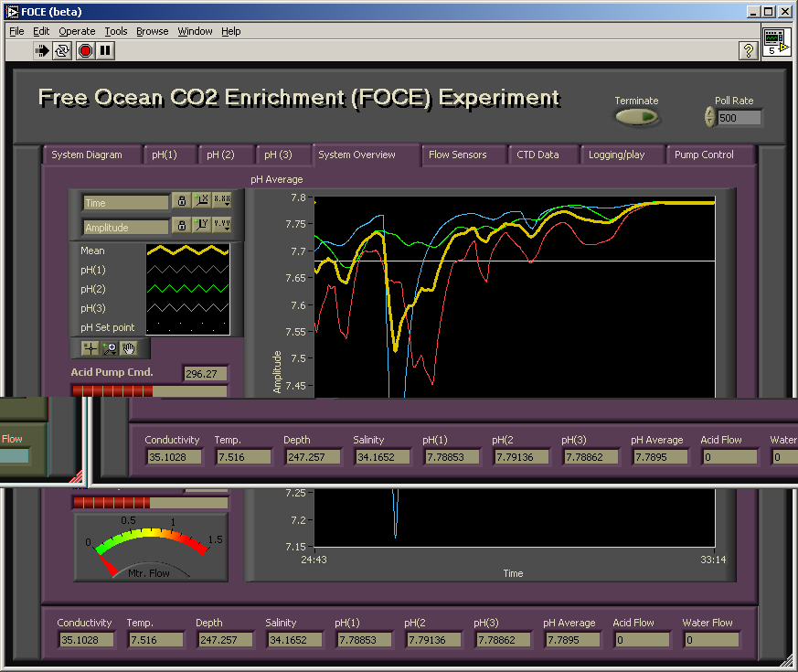Click the Water Flow value in bottom row
This screenshot has height=672, width=798.
coord(711,640)
